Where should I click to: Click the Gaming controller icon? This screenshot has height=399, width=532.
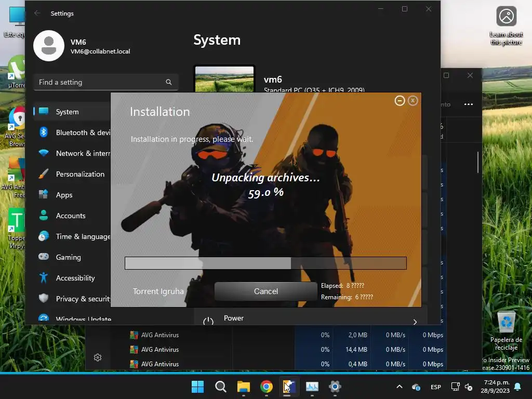tap(44, 257)
